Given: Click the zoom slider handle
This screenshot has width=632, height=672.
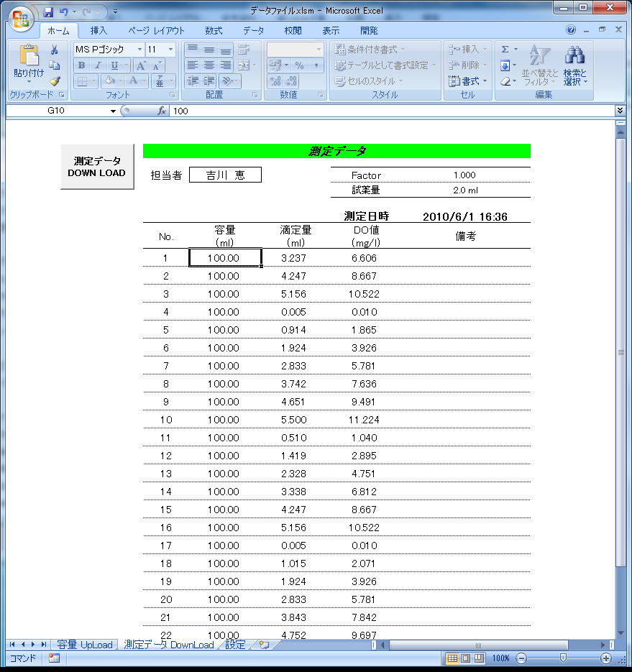Looking at the screenshot, I should tap(564, 658).
